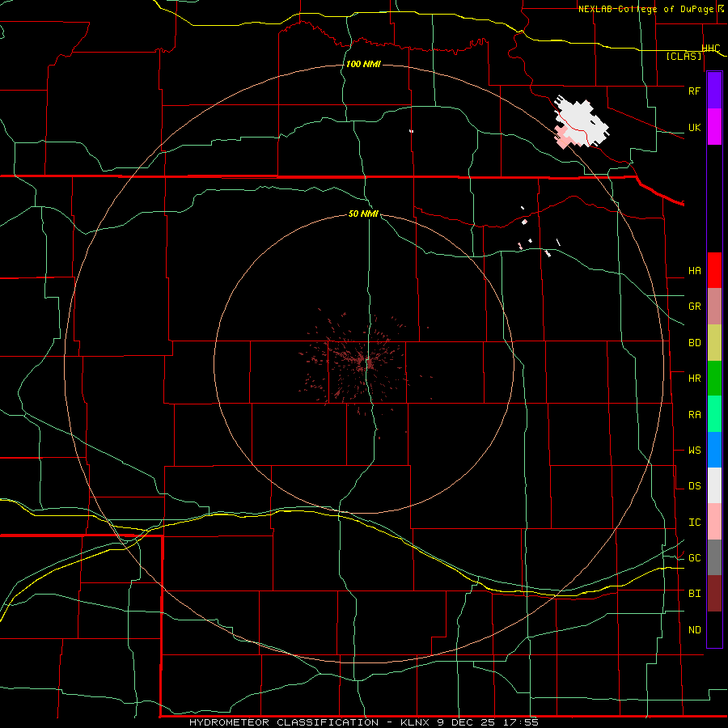Click the "NEXLAB-College of DuPage" credit text

coord(647,9)
